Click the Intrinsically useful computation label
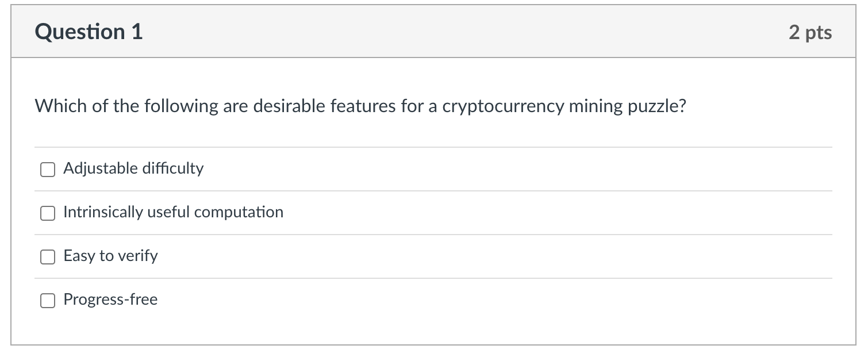The height and width of the screenshot is (353, 868). point(173,213)
